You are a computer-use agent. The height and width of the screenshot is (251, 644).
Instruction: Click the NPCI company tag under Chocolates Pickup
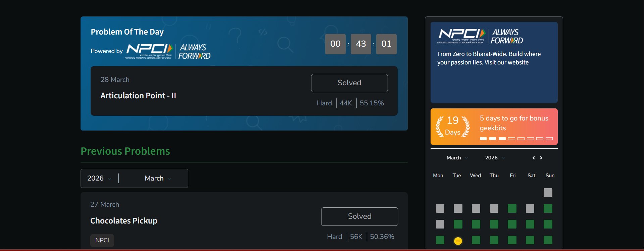coord(102,240)
